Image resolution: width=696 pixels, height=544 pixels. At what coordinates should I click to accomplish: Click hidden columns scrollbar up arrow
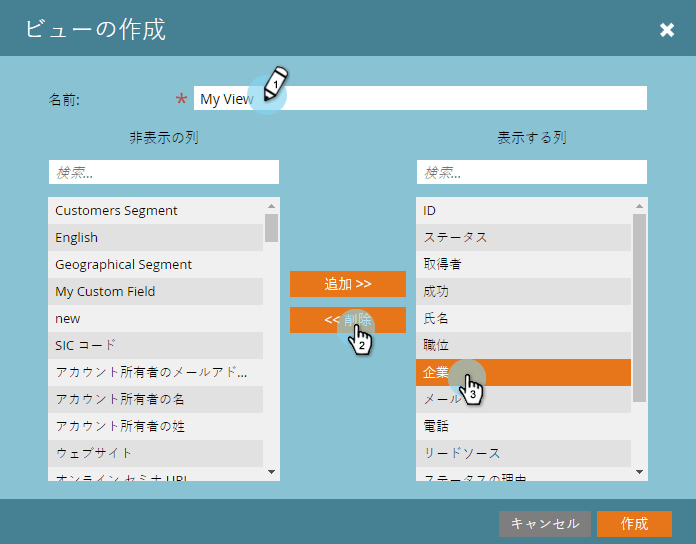point(272,206)
